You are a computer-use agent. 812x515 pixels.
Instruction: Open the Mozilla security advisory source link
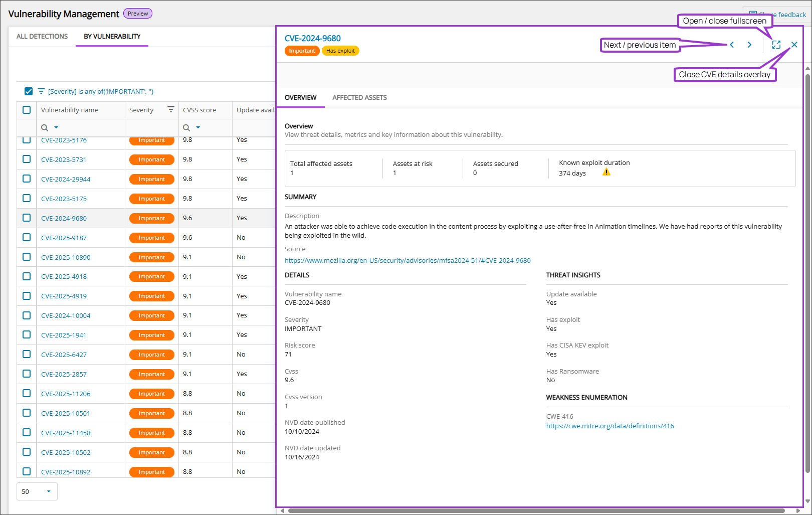click(x=408, y=260)
